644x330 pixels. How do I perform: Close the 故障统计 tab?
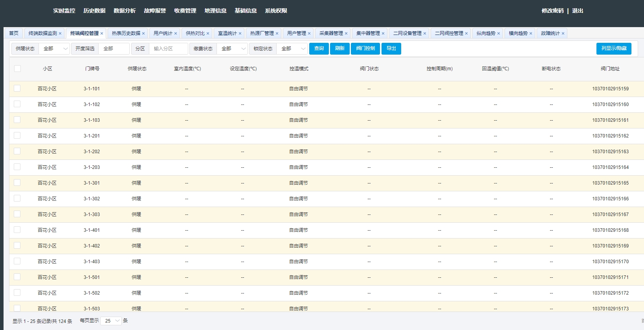(x=563, y=33)
